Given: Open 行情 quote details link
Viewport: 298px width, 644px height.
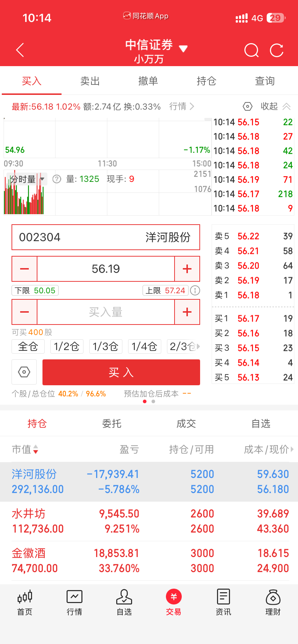Looking at the screenshot, I should click(x=182, y=106).
